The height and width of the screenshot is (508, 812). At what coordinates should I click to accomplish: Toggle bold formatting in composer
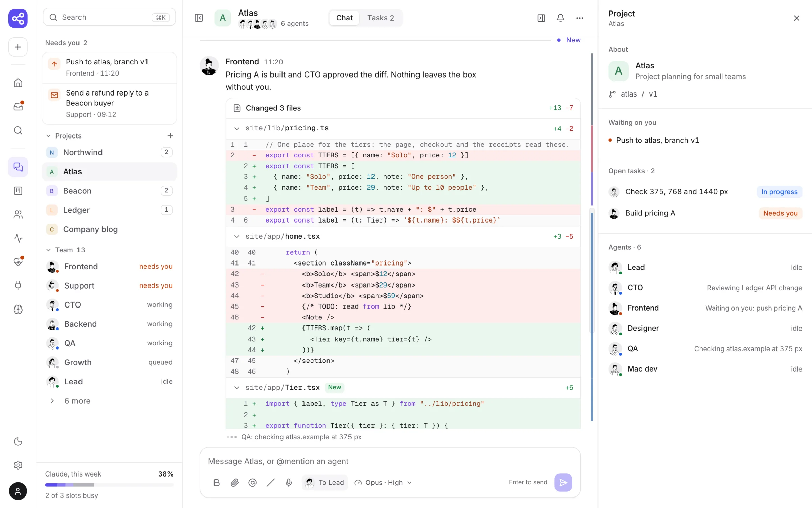coord(217,483)
